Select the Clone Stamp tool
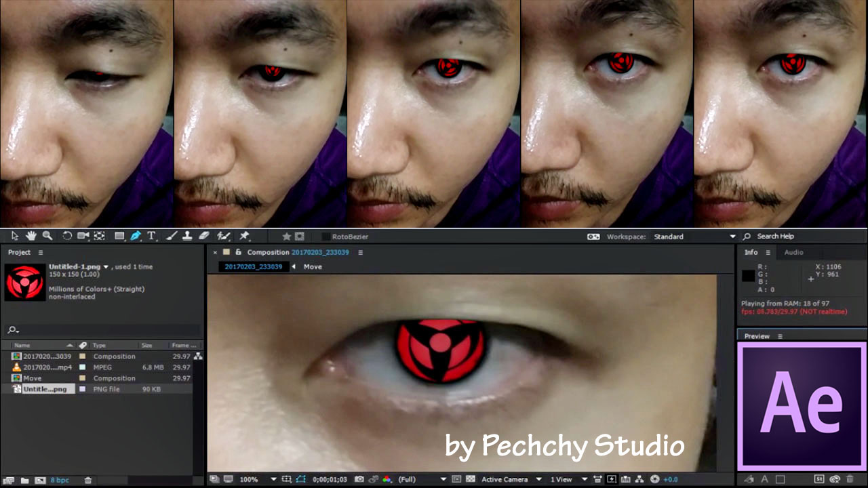 [187, 236]
